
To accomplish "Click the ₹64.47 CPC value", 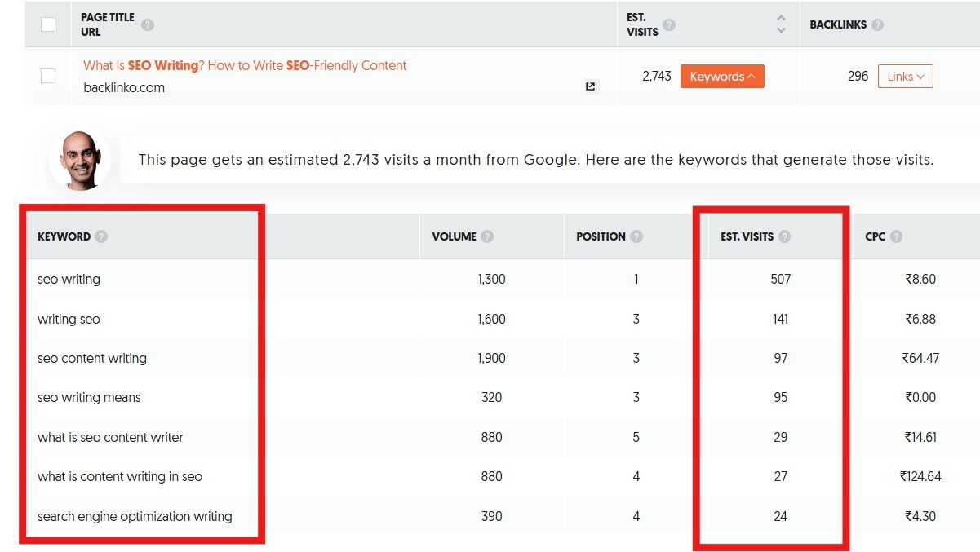I will (x=920, y=358).
